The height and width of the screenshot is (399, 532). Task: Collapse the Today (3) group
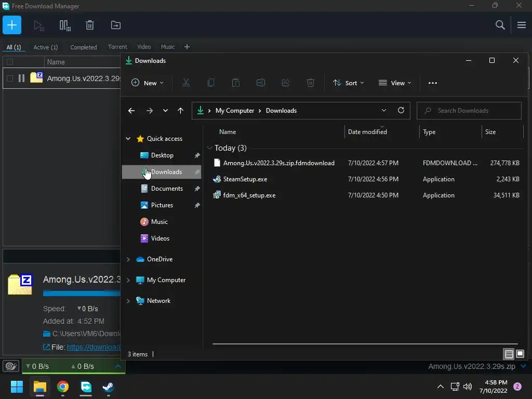coord(209,148)
